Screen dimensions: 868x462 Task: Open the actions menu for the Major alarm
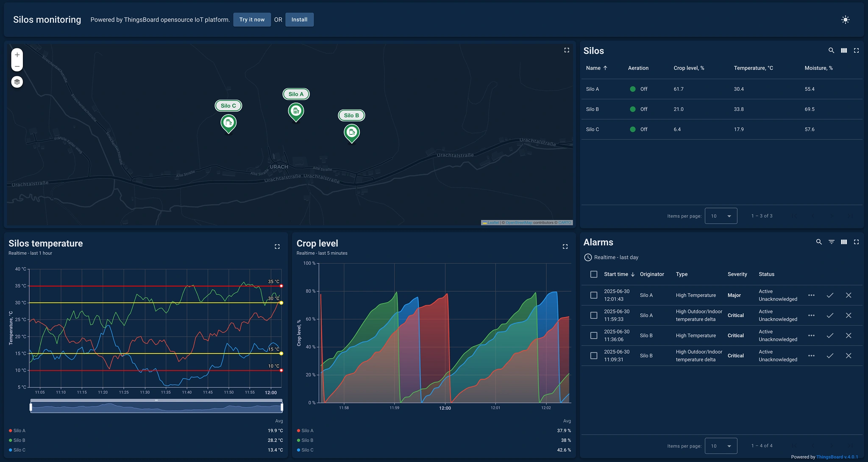pyautogui.click(x=812, y=295)
